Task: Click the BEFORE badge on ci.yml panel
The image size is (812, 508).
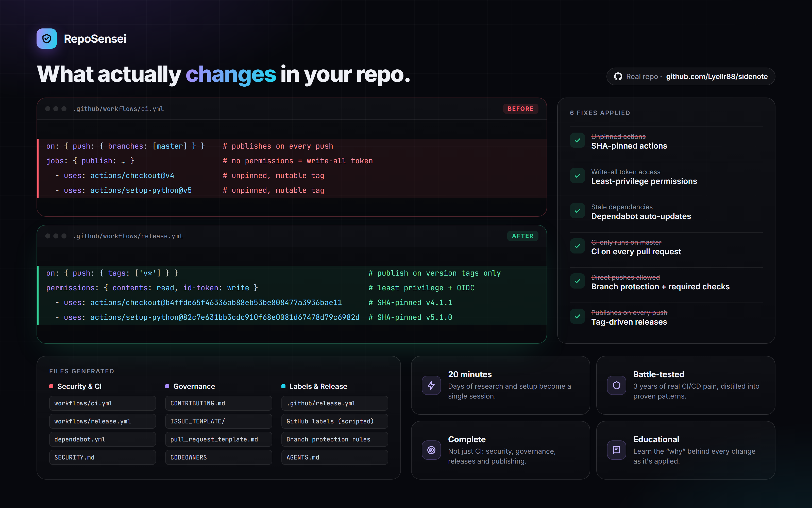Action: (x=520, y=109)
